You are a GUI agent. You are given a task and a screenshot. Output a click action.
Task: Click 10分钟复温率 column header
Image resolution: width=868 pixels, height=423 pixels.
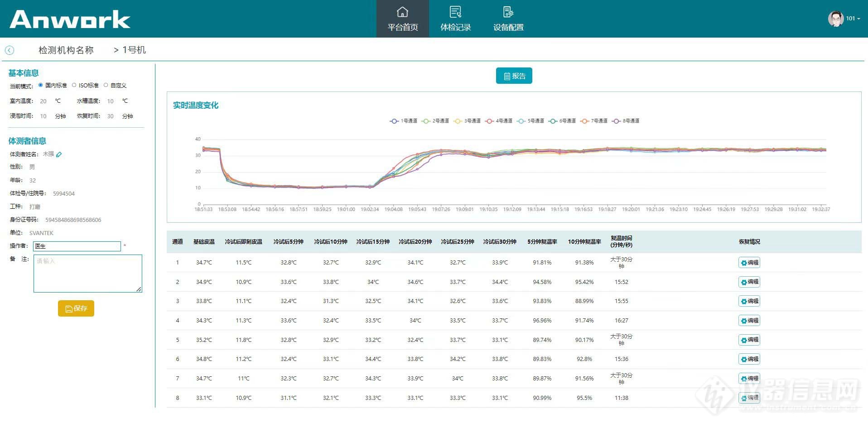(584, 242)
